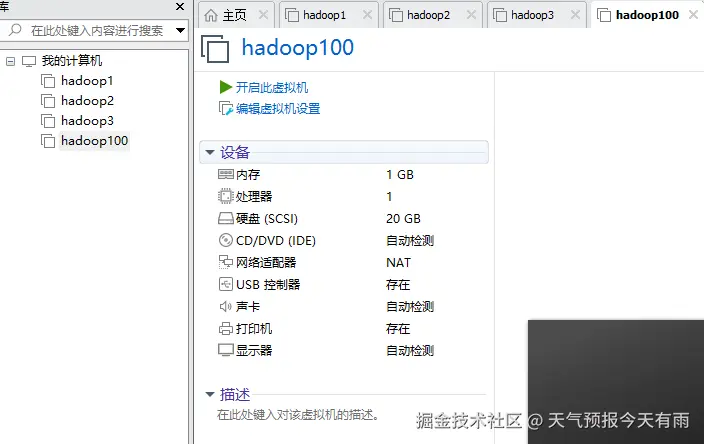
Task: Click the CD/DVD (IDE) device label
Action: coord(276,241)
